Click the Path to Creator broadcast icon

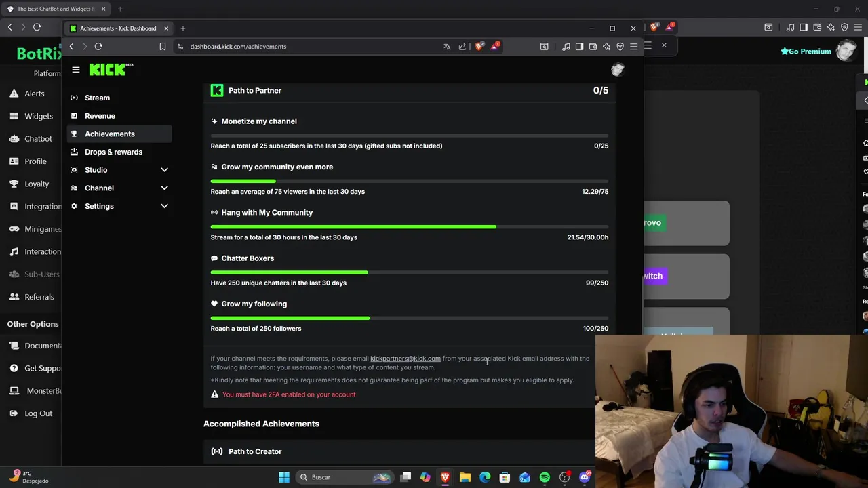[217, 451]
